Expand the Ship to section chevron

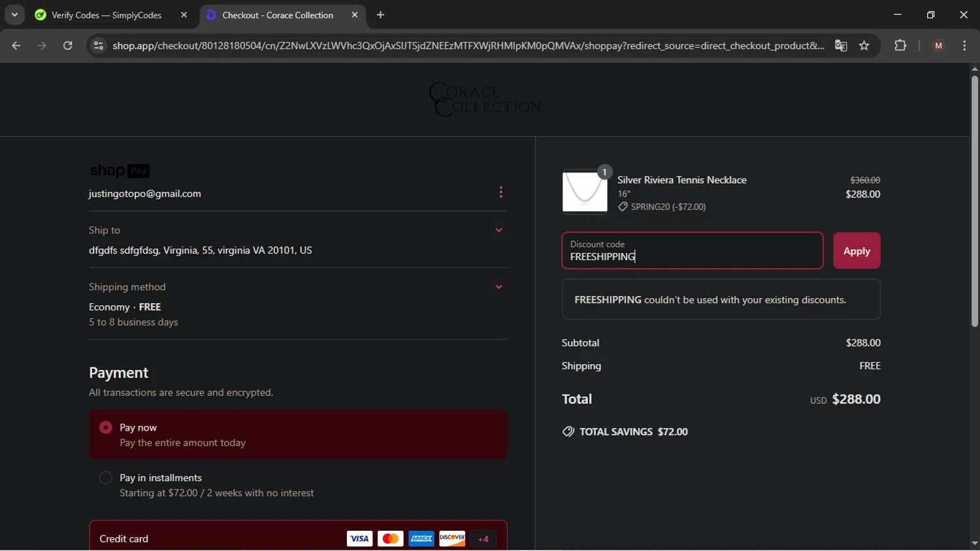[x=499, y=230]
